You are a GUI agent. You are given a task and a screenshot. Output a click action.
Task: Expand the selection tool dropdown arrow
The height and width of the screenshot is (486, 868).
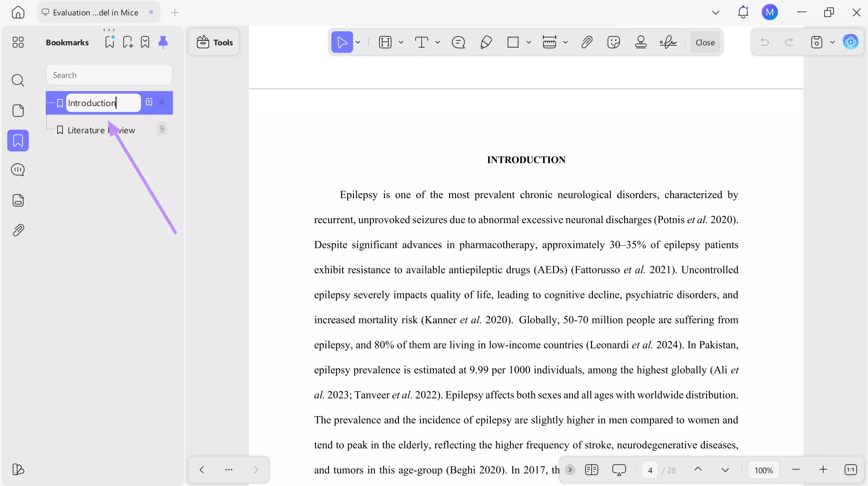[358, 42]
